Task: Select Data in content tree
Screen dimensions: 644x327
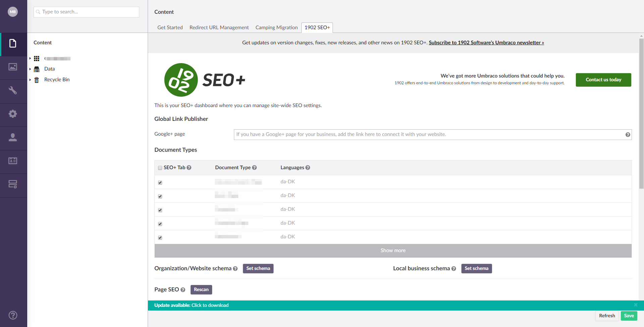Action: 49,69
